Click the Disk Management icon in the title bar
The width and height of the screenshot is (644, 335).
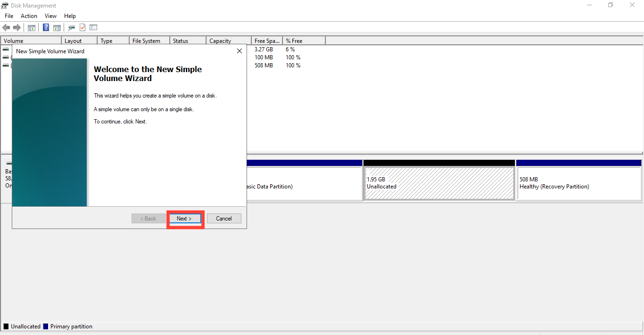[5, 5]
